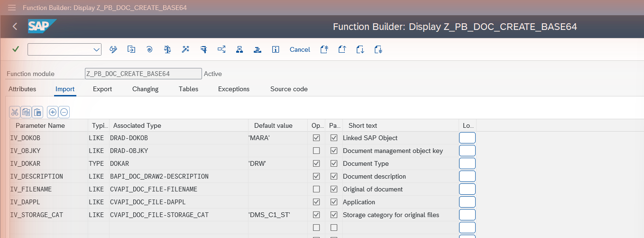Viewport: 644px width, 238px height.
Task: Display the object list hierarchy icon
Action: pyautogui.click(x=239, y=49)
